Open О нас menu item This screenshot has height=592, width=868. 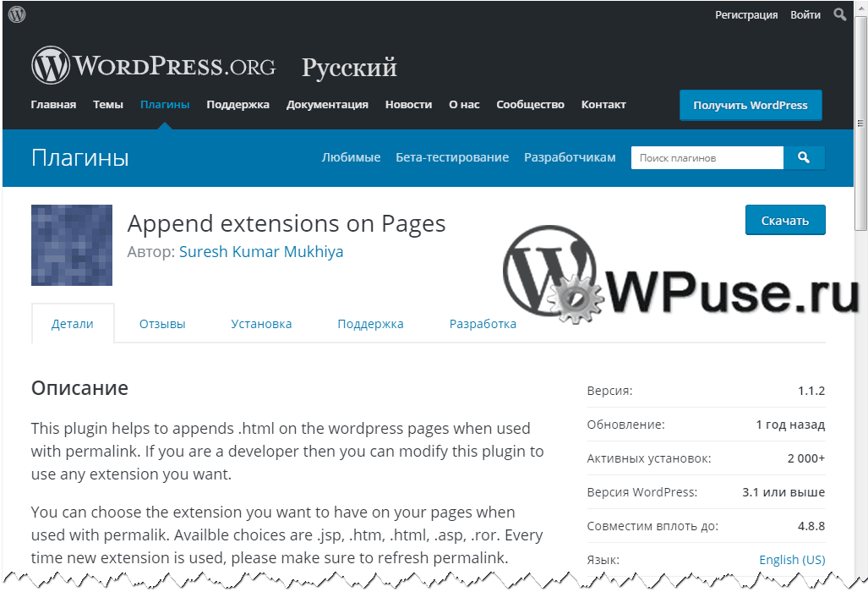point(464,105)
